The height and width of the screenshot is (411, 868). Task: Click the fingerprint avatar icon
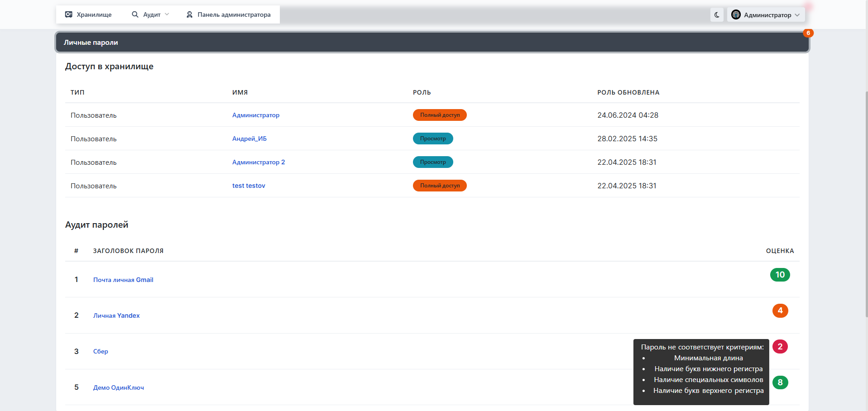coord(736,15)
